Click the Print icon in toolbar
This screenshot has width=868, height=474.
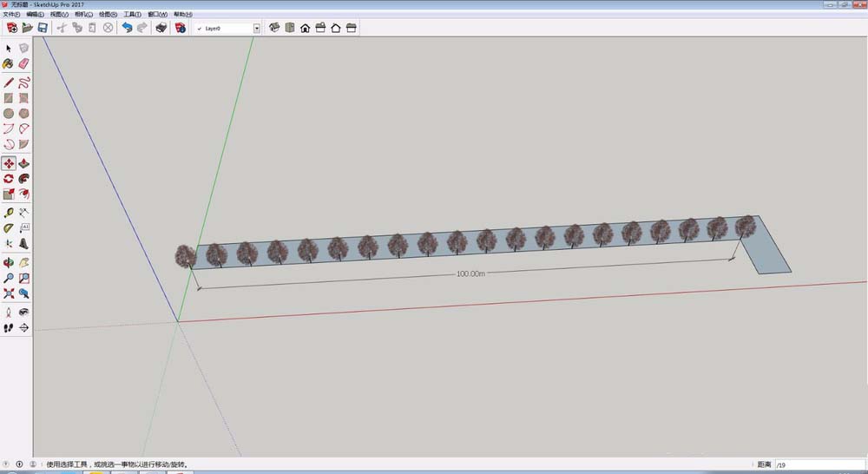tap(161, 28)
